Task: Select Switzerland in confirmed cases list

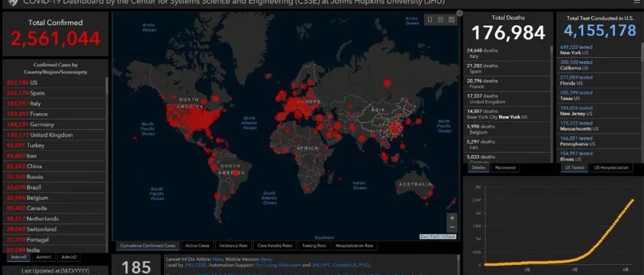Action: pyautogui.click(x=54, y=230)
